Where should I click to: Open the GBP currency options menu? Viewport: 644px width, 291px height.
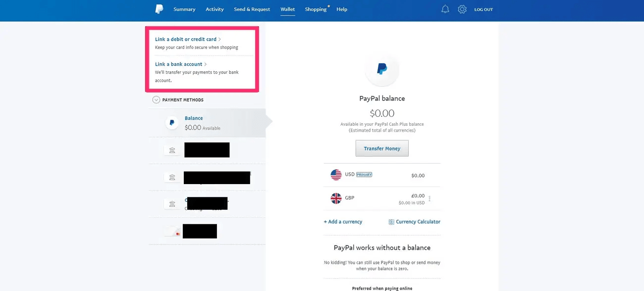click(x=429, y=199)
